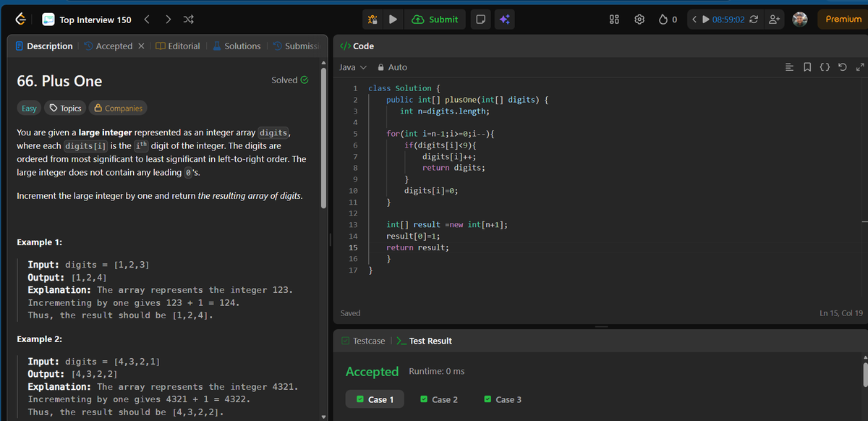Click the test result panel scrollbar
The height and width of the screenshot is (421, 868).
coord(864,375)
